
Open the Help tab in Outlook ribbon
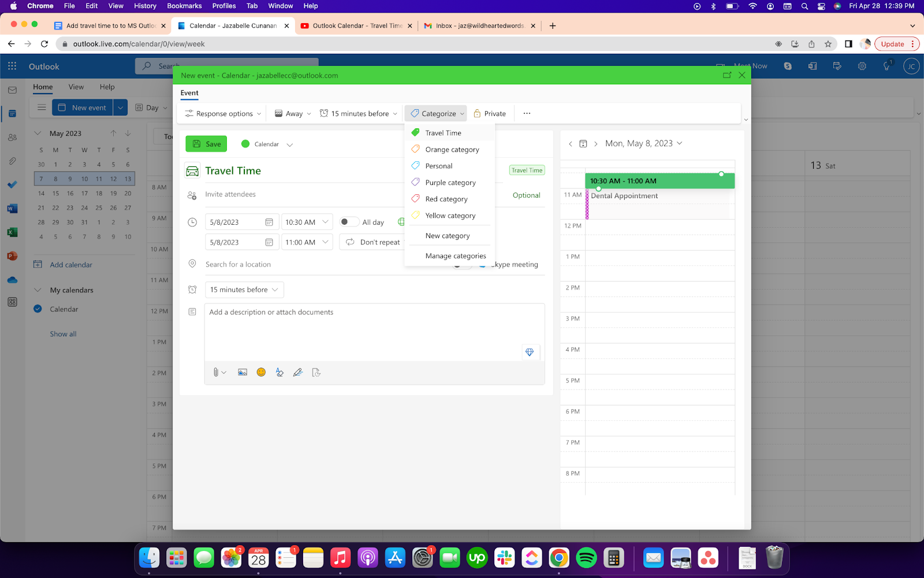(x=107, y=87)
